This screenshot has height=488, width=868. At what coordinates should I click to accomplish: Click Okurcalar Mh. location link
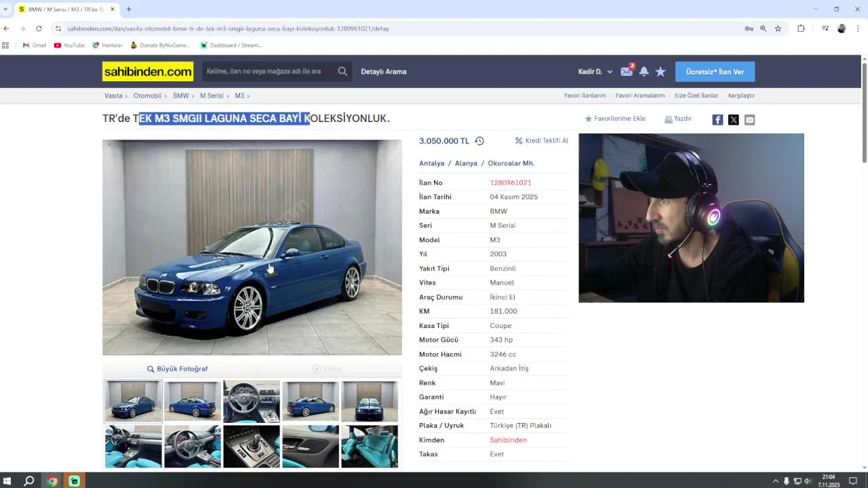pyautogui.click(x=511, y=163)
